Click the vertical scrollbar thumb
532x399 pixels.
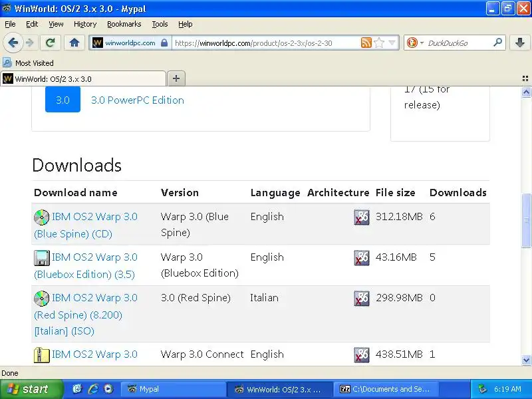526,221
